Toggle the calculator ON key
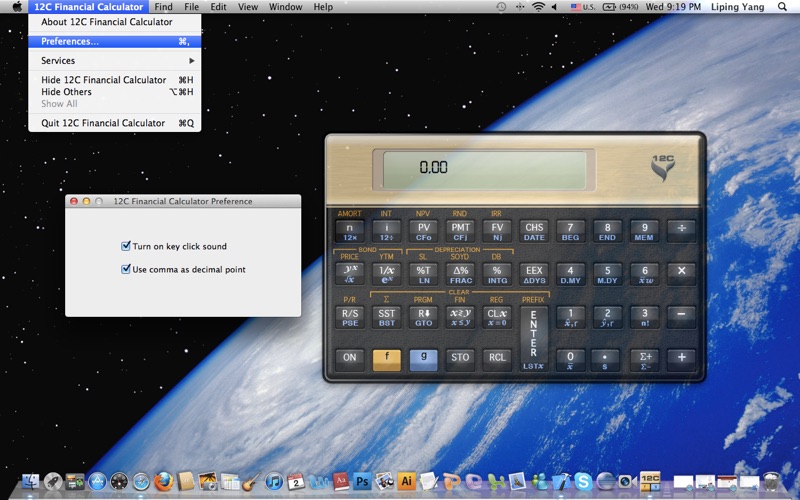 point(349,357)
